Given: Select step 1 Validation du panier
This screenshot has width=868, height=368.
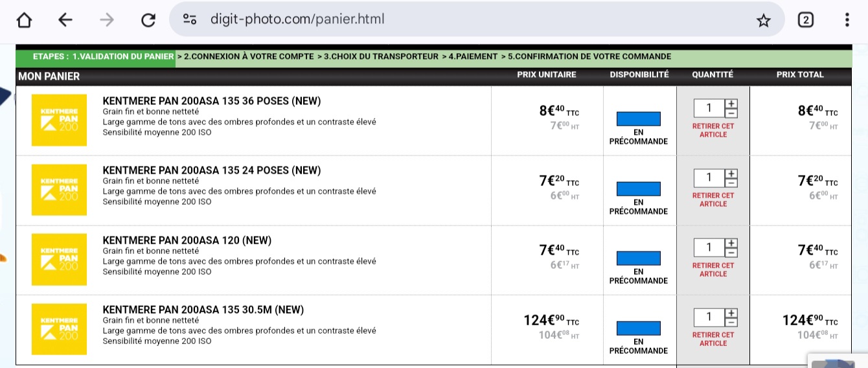Looking at the screenshot, I should [123, 57].
